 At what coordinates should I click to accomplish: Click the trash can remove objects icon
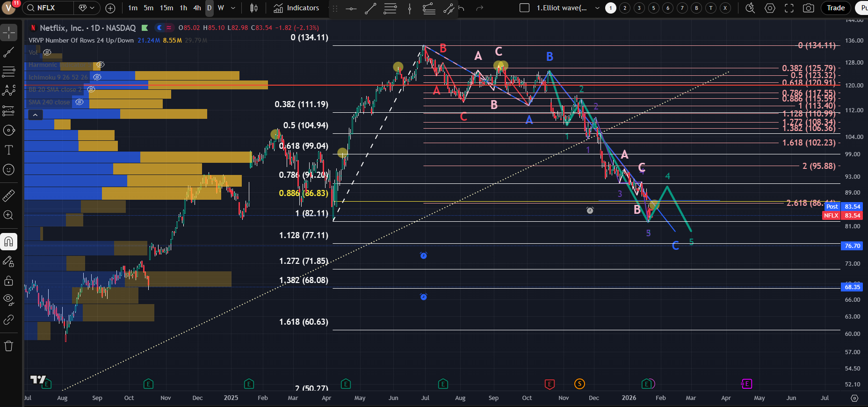9,346
